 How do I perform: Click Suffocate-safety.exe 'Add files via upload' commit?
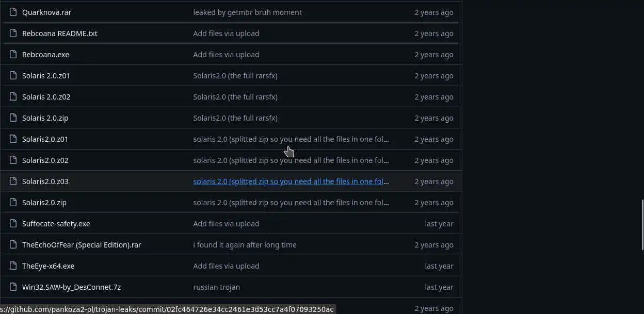pyautogui.click(x=226, y=223)
